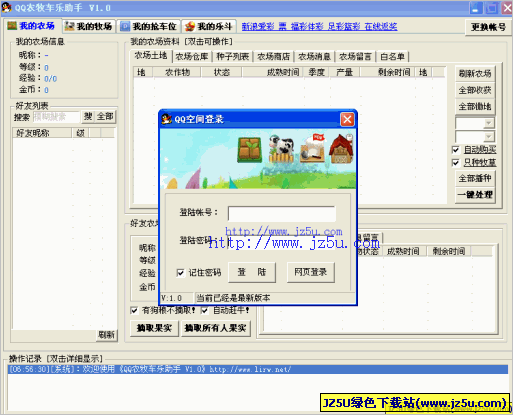Click the 一键处理 one-click process button
The width and height of the screenshot is (513, 415).
pyautogui.click(x=475, y=195)
